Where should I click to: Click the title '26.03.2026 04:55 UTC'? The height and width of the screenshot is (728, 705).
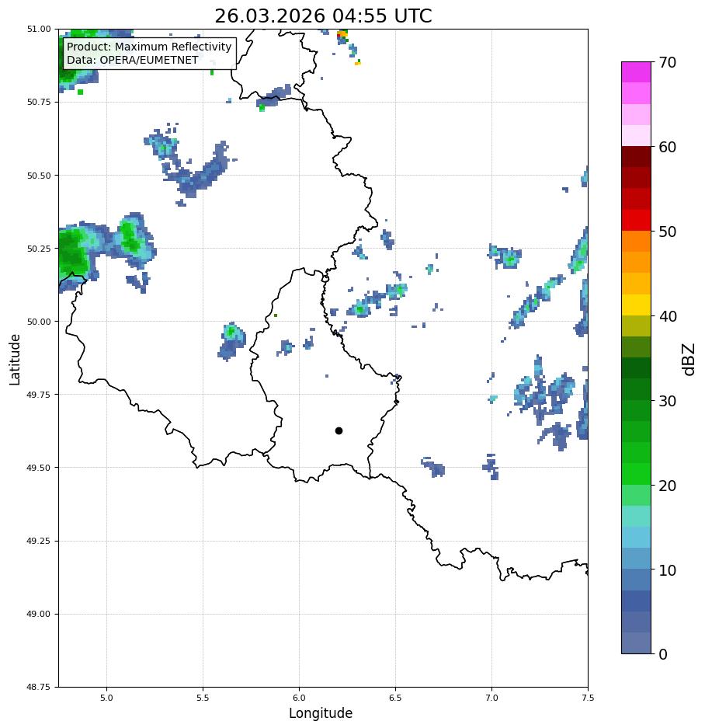point(323,16)
